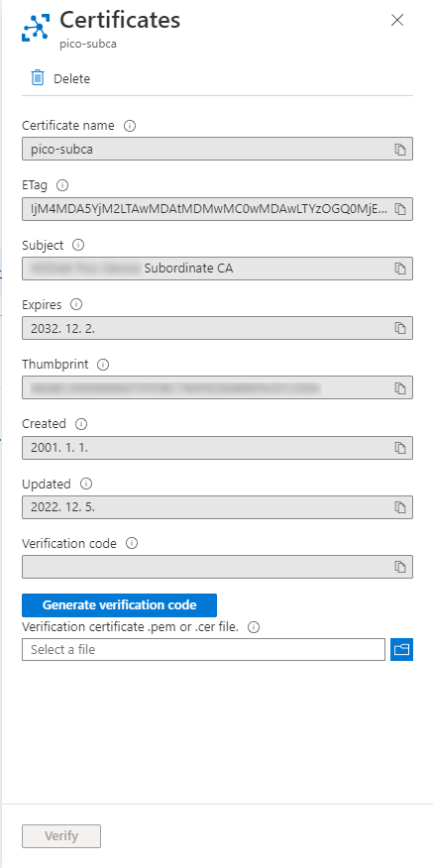Image resolution: width=433 pixels, height=868 pixels.
Task: Close the Certificates panel
Action: pos(397,21)
